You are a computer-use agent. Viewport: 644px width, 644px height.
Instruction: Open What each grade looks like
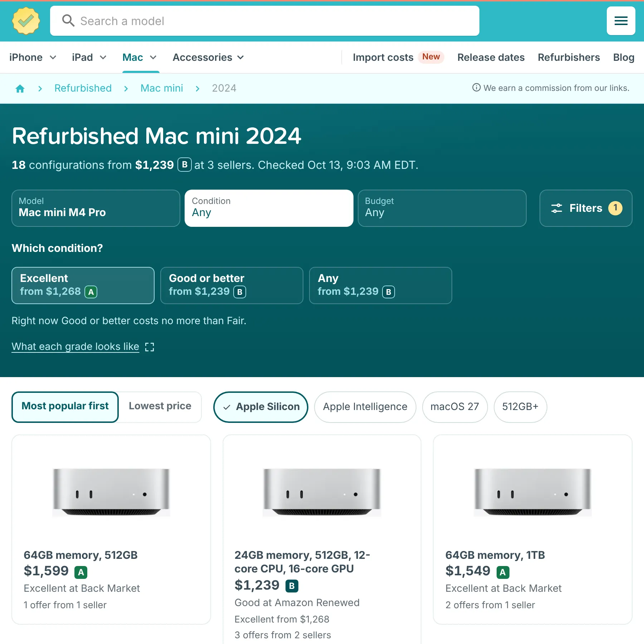click(75, 347)
